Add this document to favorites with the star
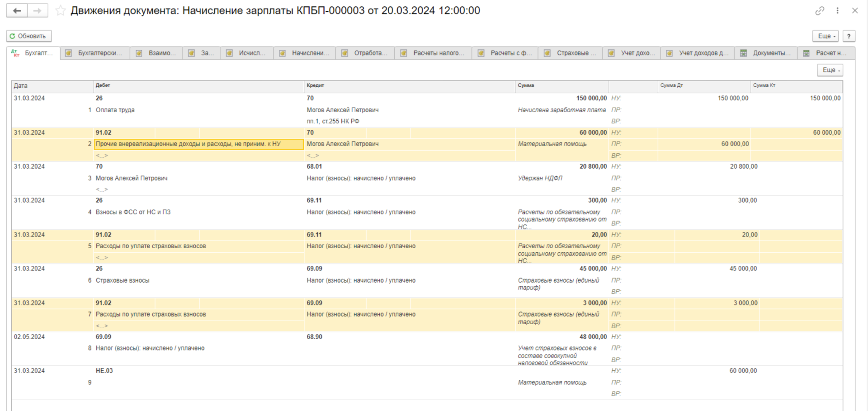 click(60, 11)
